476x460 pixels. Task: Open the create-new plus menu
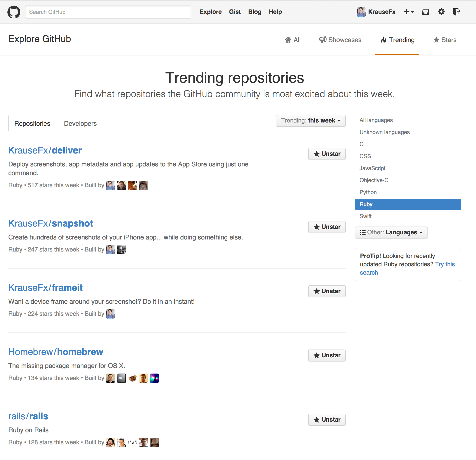pos(409,12)
